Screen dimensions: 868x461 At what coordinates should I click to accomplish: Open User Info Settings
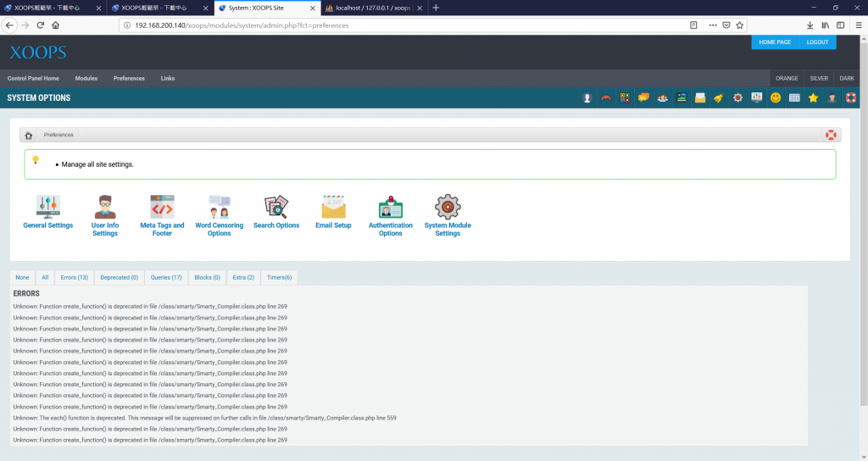coord(105,216)
